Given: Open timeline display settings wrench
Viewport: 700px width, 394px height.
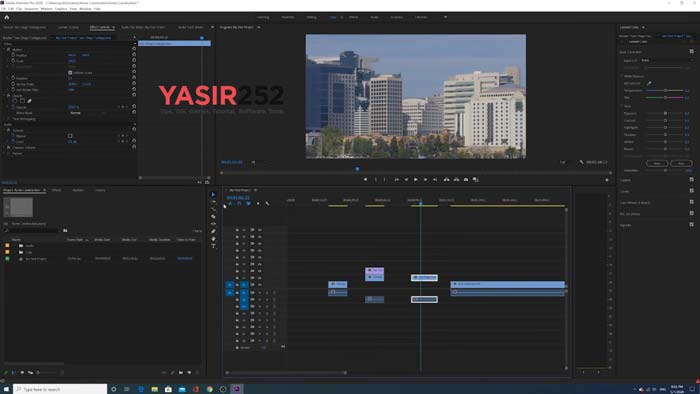Looking at the screenshot, I should point(267,203).
